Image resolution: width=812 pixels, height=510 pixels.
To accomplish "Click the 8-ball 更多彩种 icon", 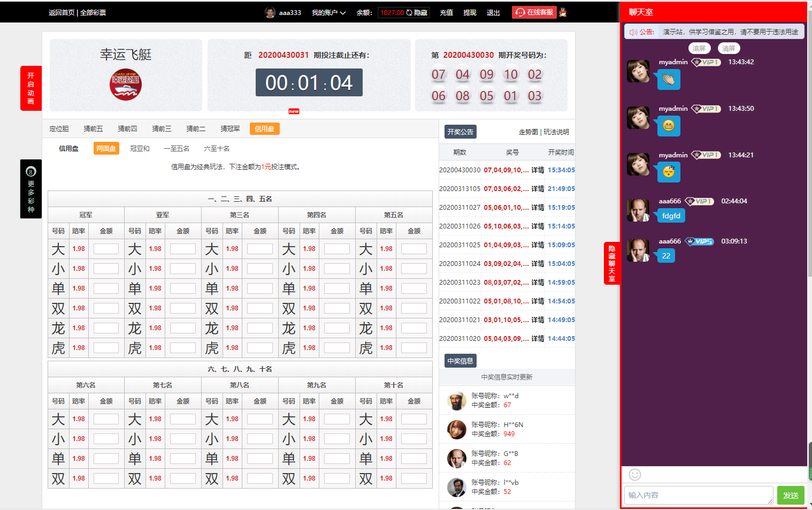I will click(30, 172).
